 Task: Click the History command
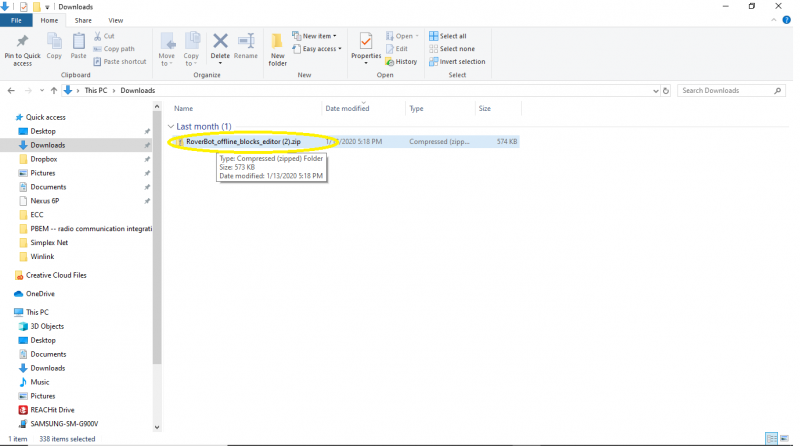[402, 62]
